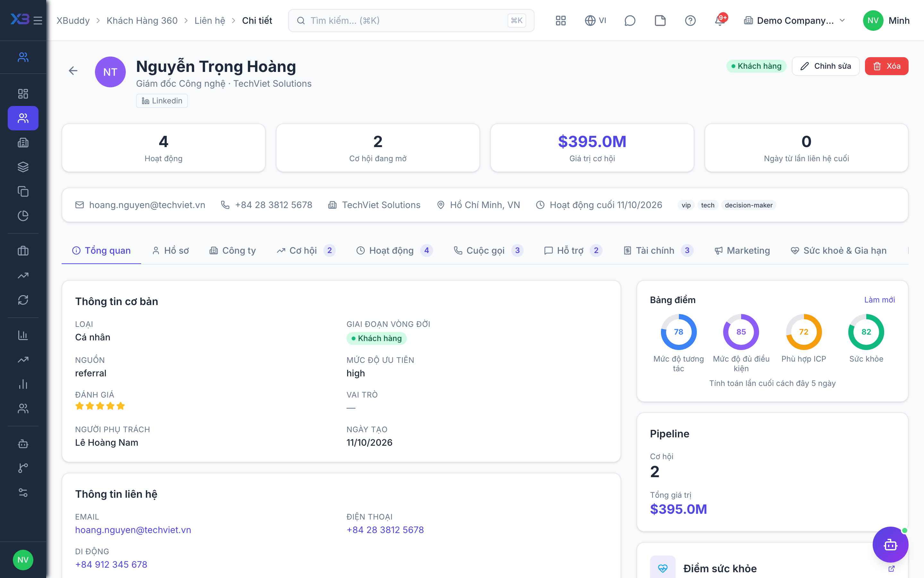Screen dimensions: 924x578
Task: Focus the Tìm kiếm search field
Action: tap(411, 20)
